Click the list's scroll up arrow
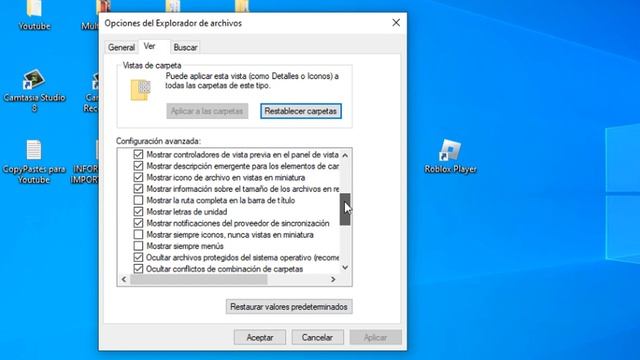Viewport: 640px width, 360px height. pyautogui.click(x=345, y=155)
